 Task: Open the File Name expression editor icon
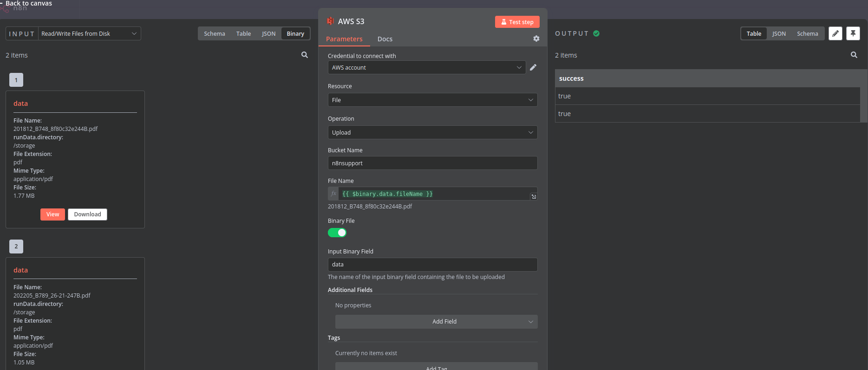point(534,197)
